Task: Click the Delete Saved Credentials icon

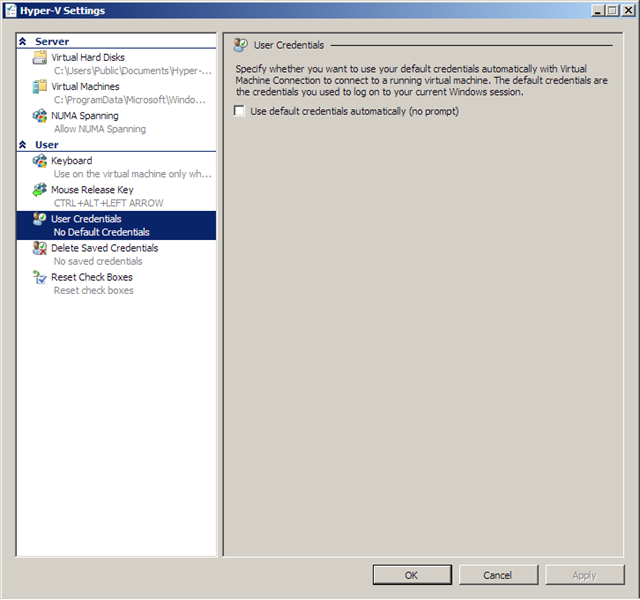Action: click(40, 248)
